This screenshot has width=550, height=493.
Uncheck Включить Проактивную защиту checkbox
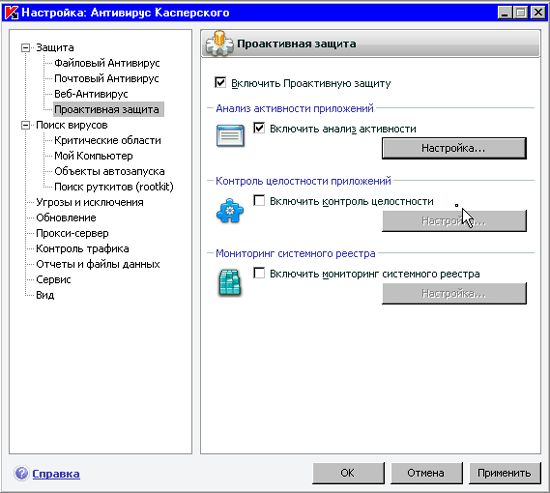(220, 83)
